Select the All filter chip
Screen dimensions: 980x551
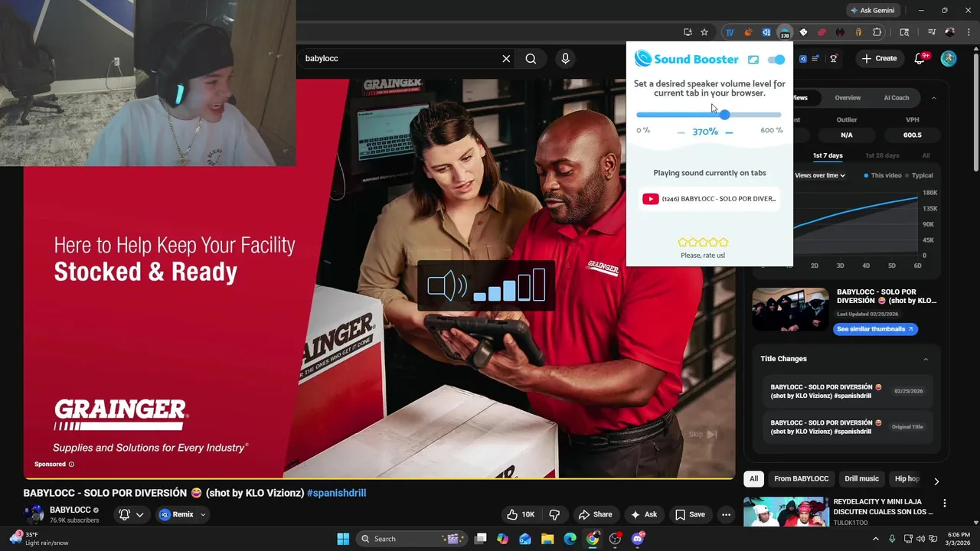tap(753, 479)
